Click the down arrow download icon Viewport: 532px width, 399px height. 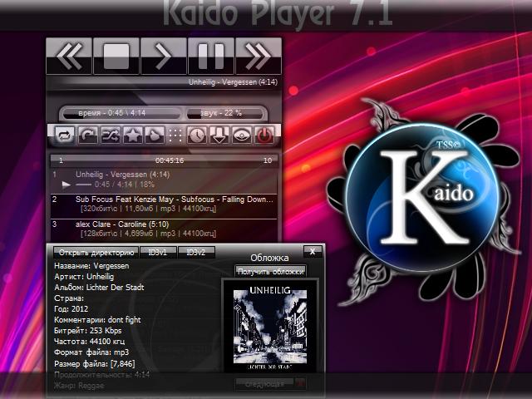coord(219,135)
